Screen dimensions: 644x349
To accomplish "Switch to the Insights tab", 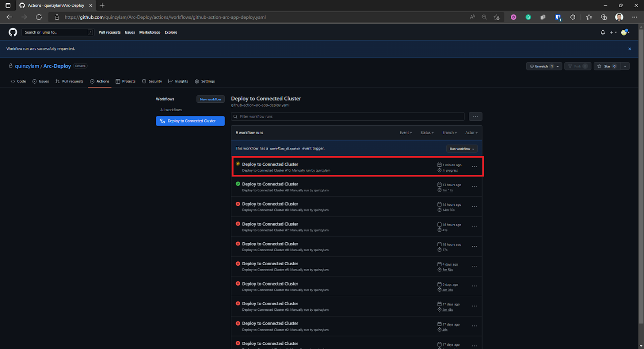I will [x=178, y=82].
